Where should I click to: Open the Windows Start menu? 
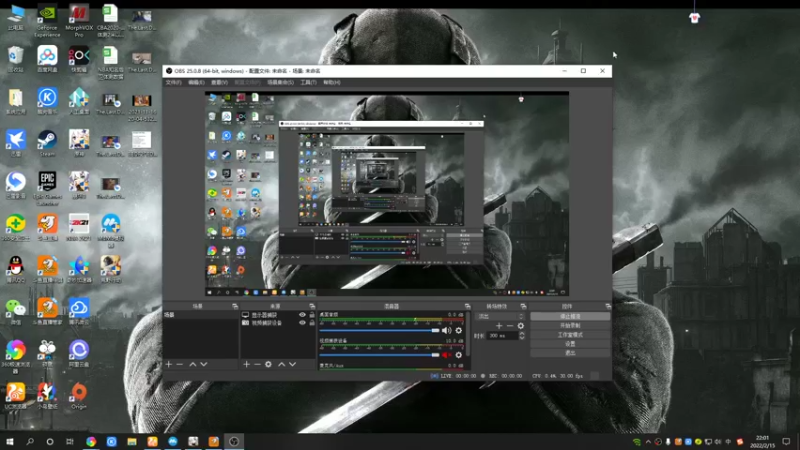[x=10, y=442]
